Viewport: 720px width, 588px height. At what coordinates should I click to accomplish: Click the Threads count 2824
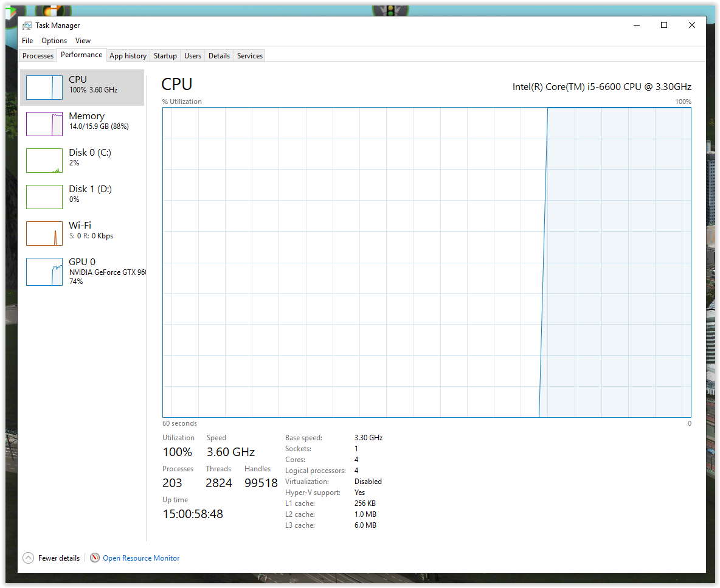(x=218, y=483)
